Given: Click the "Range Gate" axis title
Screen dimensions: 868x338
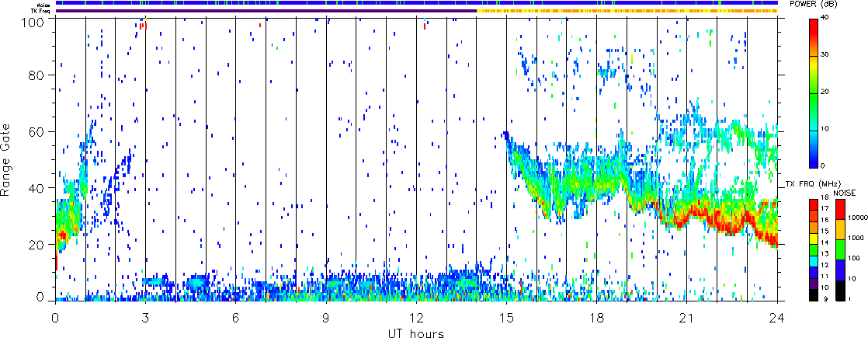Looking at the screenshot, I should point(8,159).
